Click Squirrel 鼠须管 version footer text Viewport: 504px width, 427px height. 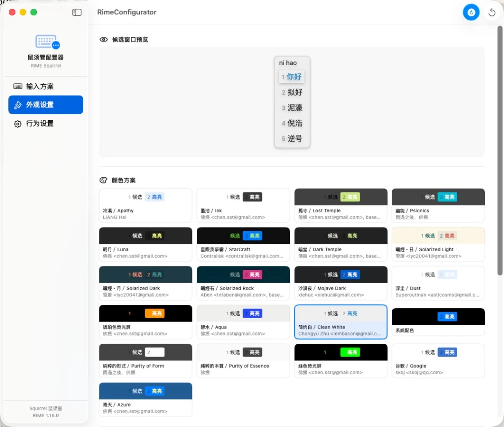pyautogui.click(x=46, y=408)
